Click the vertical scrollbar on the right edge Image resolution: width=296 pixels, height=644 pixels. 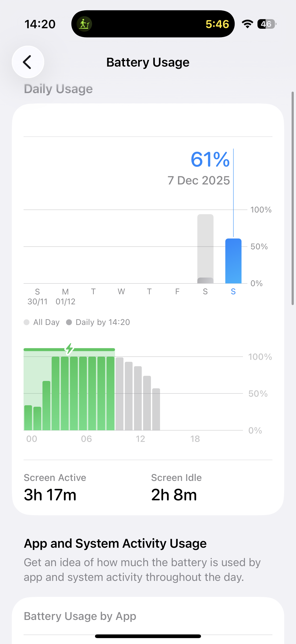click(293, 198)
